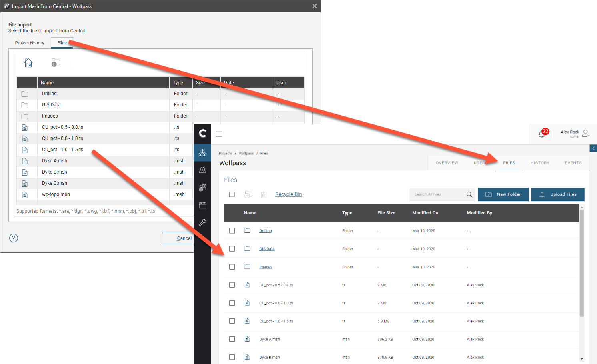Image resolution: width=597 pixels, height=364 pixels.
Task: Close the Import Mesh From Central dialog
Action: coord(315,6)
